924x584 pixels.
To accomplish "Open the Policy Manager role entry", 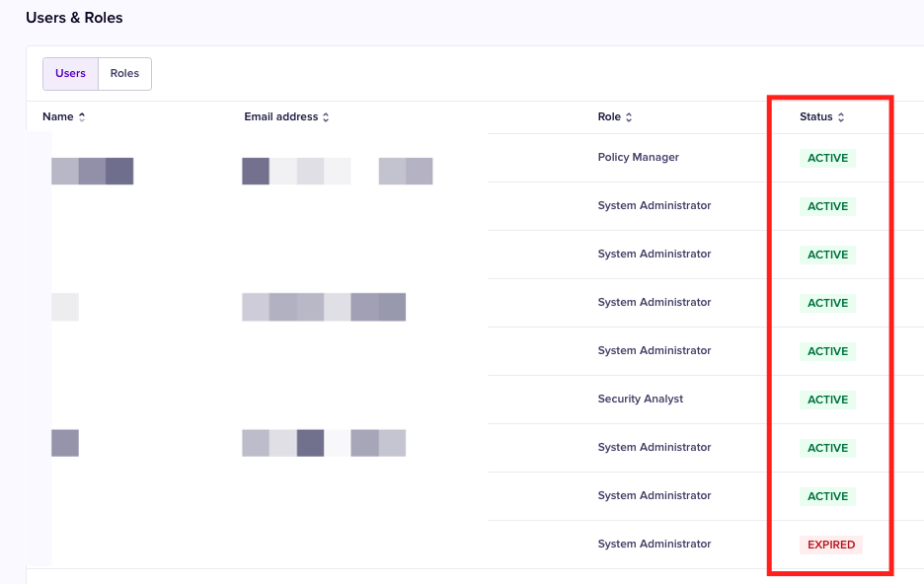I will pos(638,158).
